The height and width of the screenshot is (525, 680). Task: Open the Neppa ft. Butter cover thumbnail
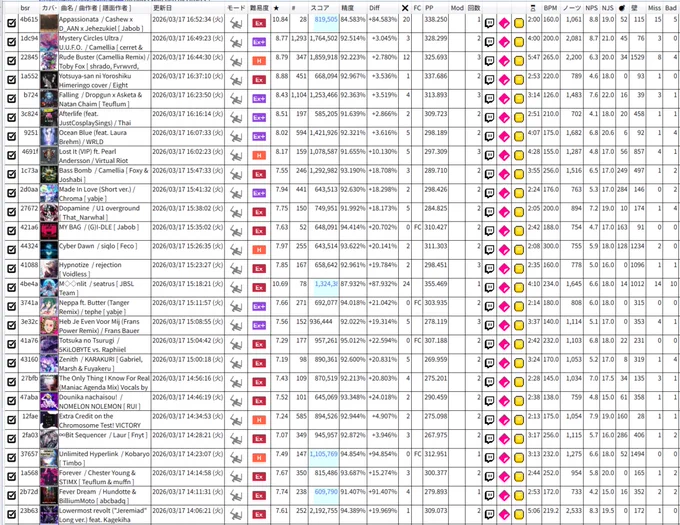[x=49, y=307]
